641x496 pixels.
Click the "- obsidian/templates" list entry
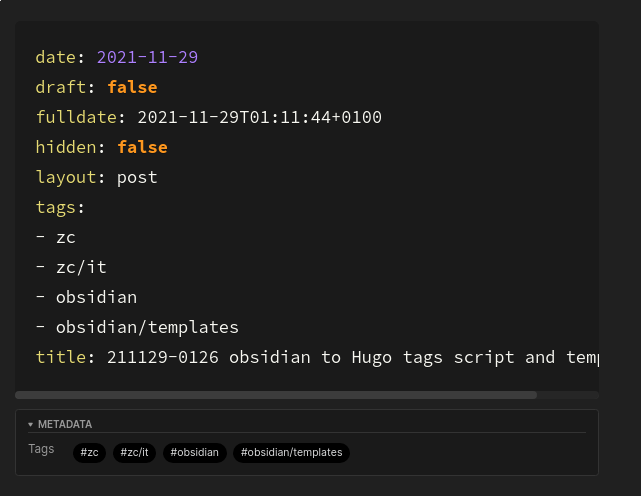pyautogui.click(x=137, y=327)
